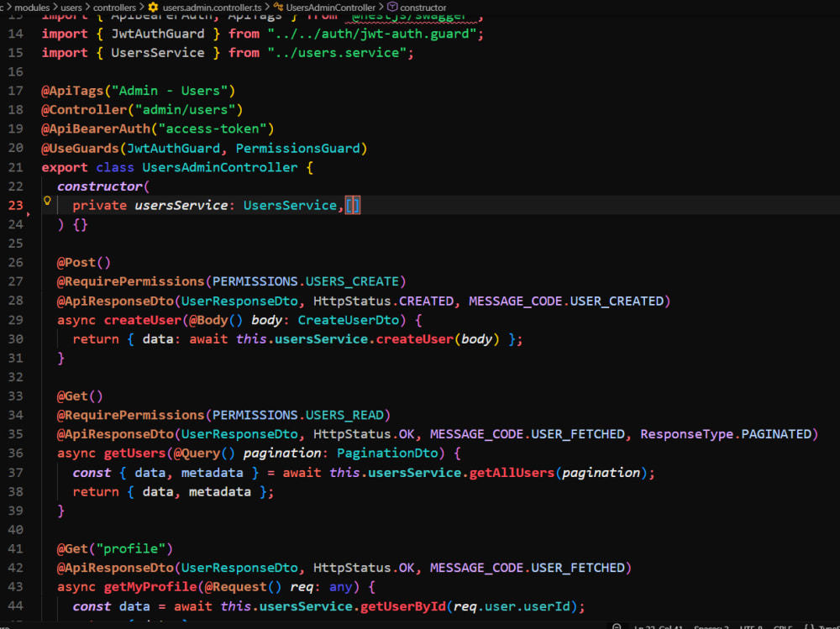Viewport: 840px width, 629px height.
Task: Click the cube method icon before constructor breadcrumb
Action: (x=392, y=7)
